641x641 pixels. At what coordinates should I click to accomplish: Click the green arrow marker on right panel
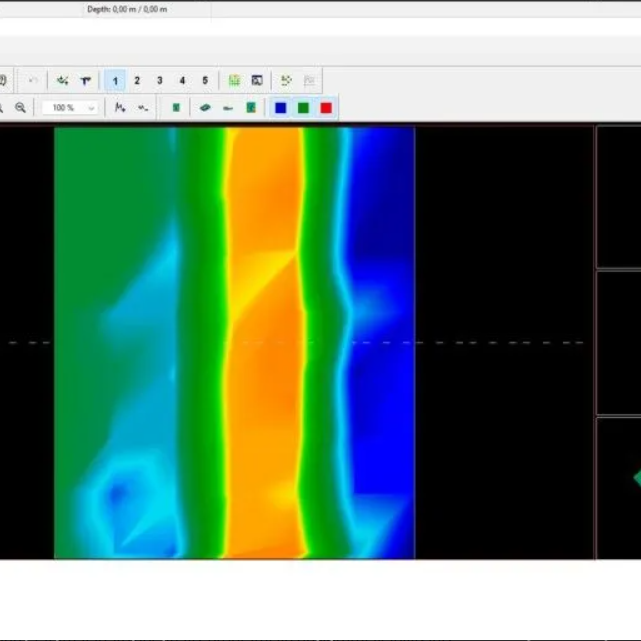(x=637, y=478)
